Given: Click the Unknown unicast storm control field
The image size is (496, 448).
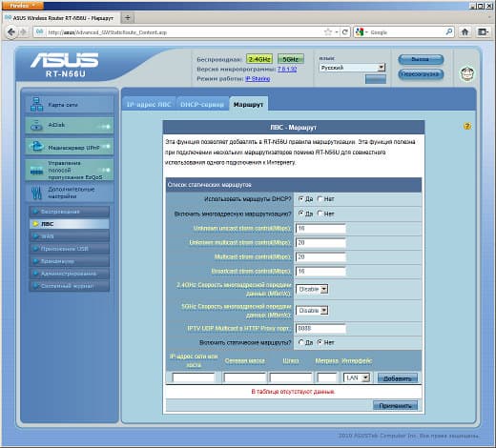Looking at the screenshot, I should [x=320, y=229].
